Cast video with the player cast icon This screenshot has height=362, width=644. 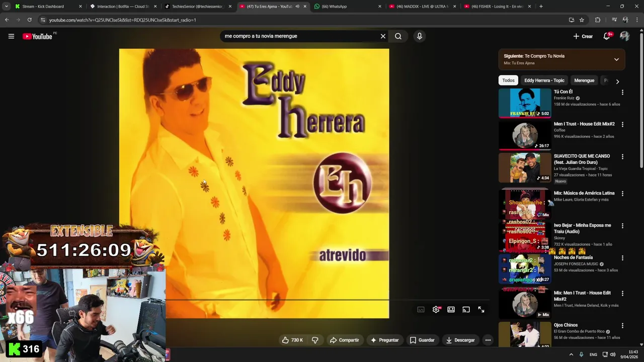click(466, 310)
